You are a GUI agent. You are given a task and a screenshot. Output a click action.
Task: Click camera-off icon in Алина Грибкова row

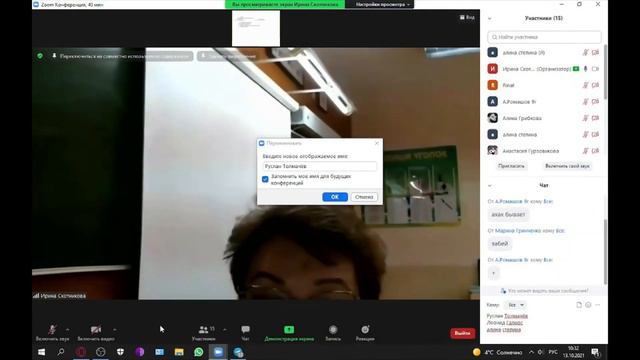pos(595,118)
